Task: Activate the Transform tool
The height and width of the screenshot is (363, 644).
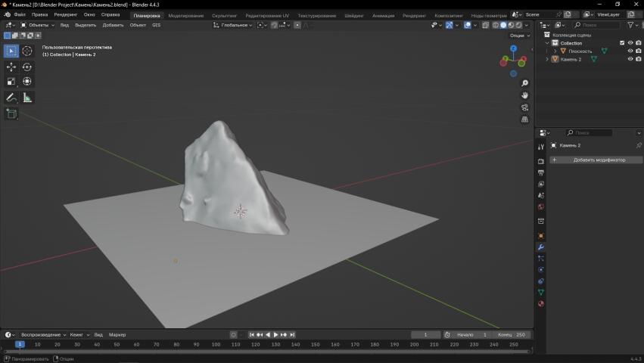Action: [x=27, y=82]
